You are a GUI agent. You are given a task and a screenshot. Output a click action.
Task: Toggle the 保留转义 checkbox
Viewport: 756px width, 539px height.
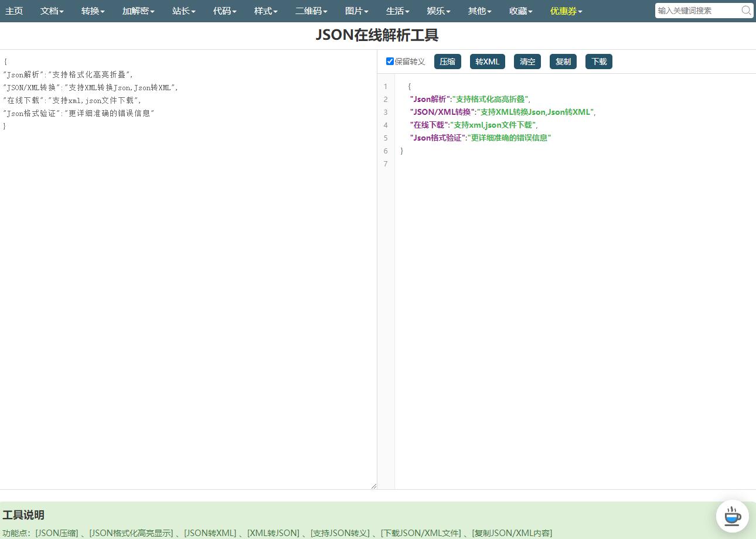tap(390, 62)
